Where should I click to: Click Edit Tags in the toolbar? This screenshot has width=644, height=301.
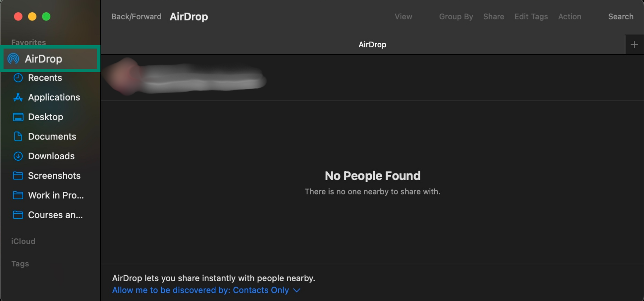(x=531, y=17)
